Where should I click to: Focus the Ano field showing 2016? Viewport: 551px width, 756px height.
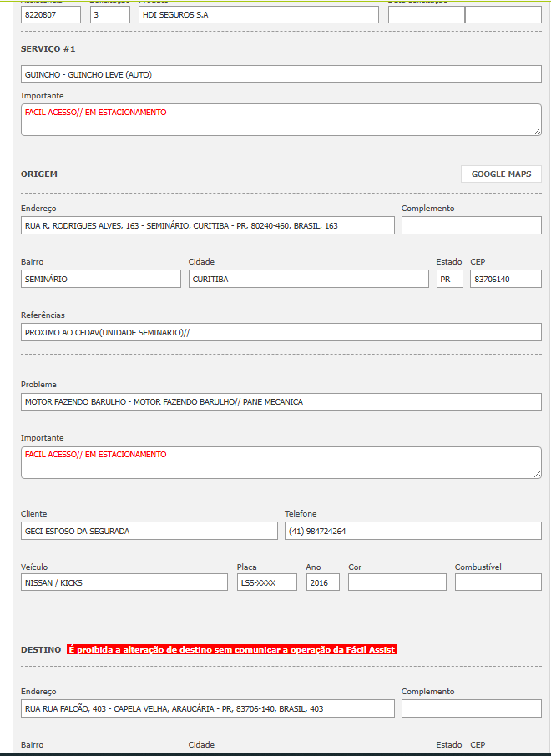tap(322, 582)
